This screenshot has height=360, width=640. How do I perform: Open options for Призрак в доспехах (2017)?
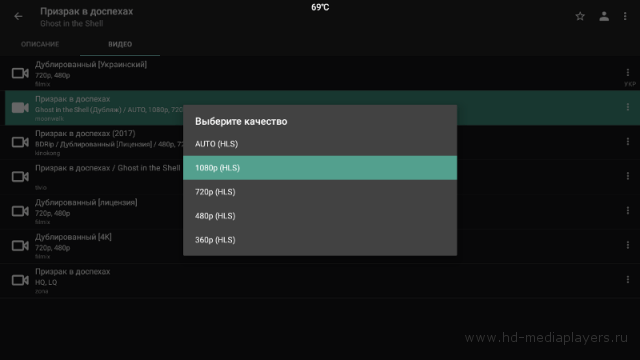628,142
